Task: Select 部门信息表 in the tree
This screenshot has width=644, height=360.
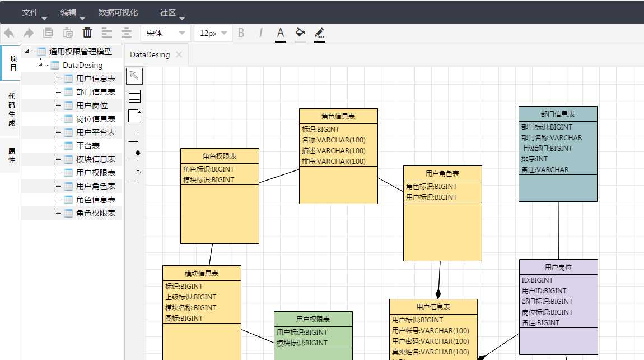Action: 96,92
